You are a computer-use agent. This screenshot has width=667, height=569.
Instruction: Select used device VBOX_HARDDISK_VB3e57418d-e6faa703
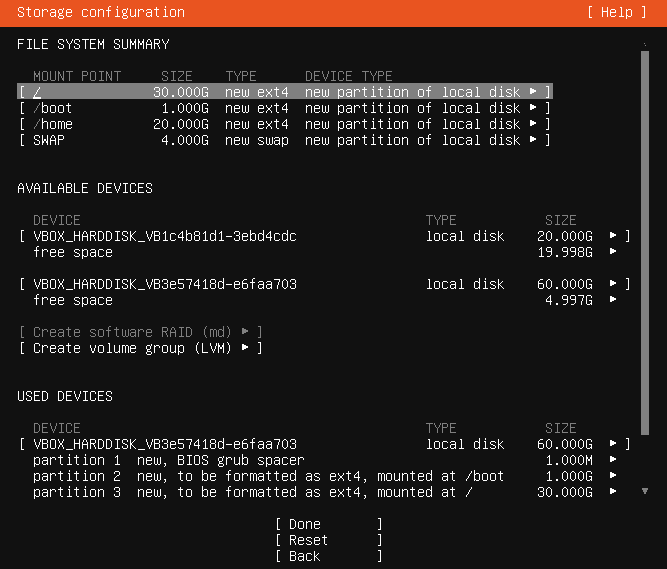pos(325,444)
